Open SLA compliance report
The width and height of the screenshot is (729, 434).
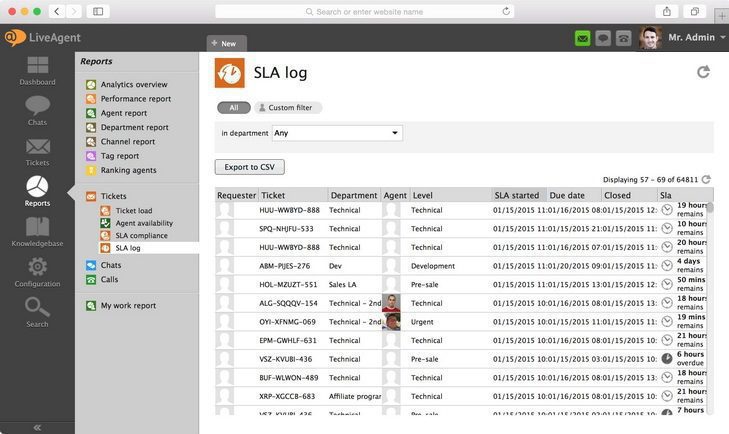[x=141, y=236]
